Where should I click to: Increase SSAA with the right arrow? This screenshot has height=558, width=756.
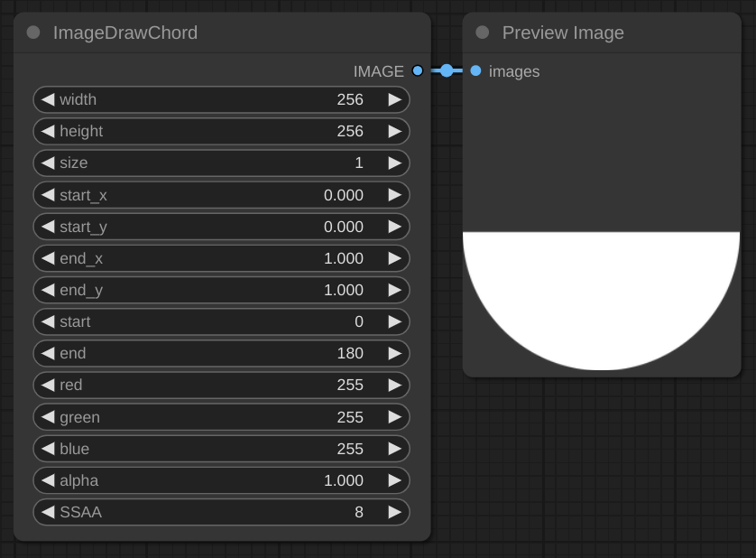394,512
